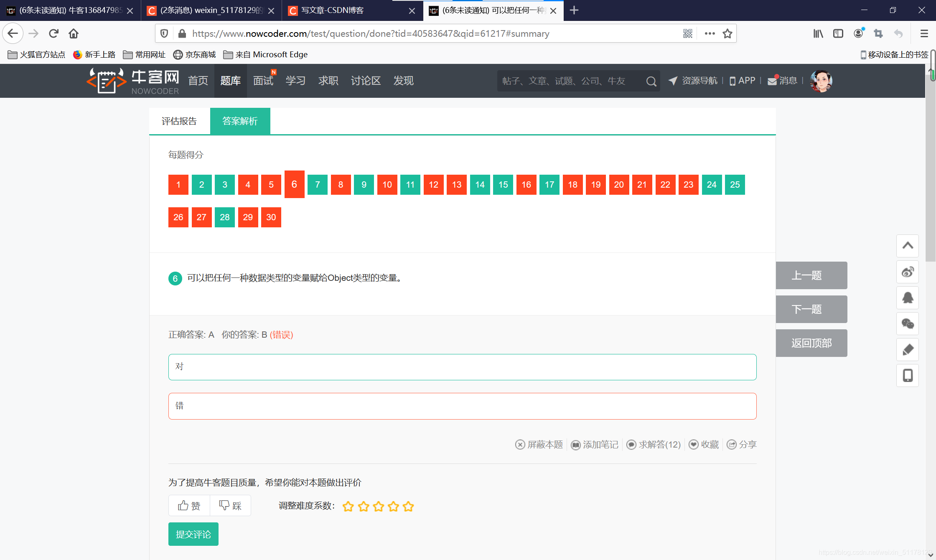Share to Weibo via side icon
The width and height of the screenshot is (936, 560).
(908, 272)
